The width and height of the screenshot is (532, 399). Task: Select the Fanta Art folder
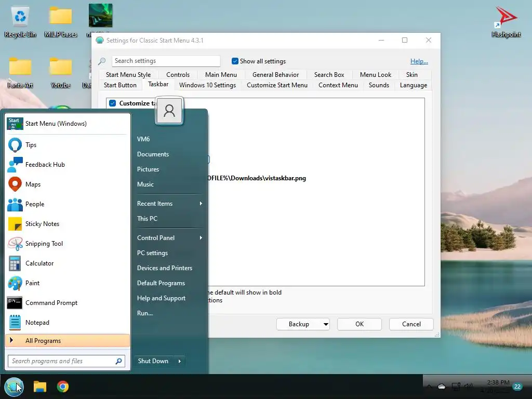pyautogui.click(x=20, y=72)
